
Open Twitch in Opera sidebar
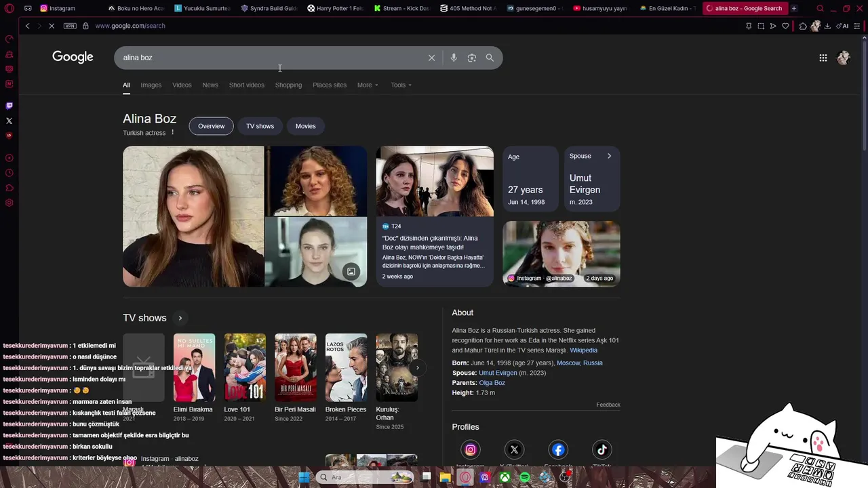point(9,106)
